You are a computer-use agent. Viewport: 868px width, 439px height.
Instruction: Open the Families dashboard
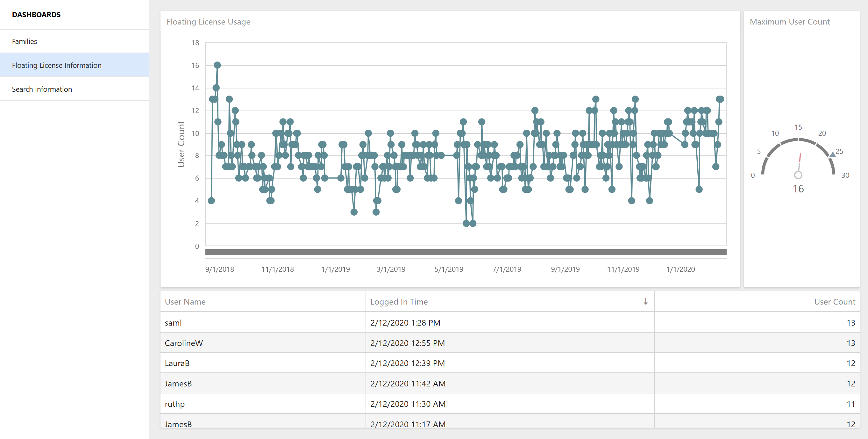pyautogui.click(x=25, y=41)
